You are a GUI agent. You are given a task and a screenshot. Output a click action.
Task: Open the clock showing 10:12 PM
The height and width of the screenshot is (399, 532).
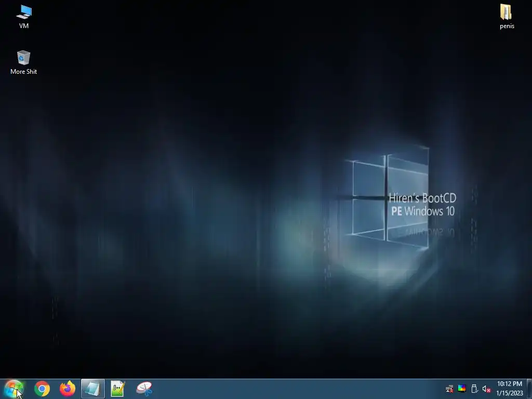pos(510,389)
